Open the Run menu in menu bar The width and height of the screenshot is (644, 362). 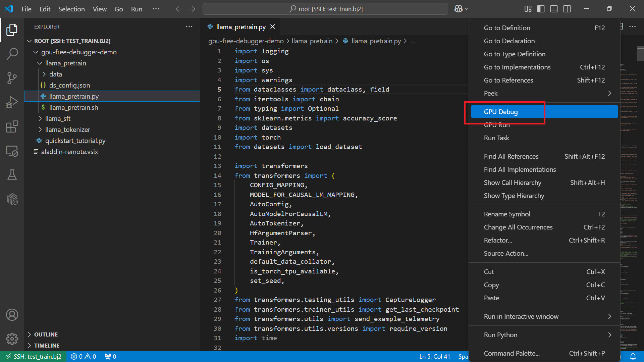click(x=136, y=9)
